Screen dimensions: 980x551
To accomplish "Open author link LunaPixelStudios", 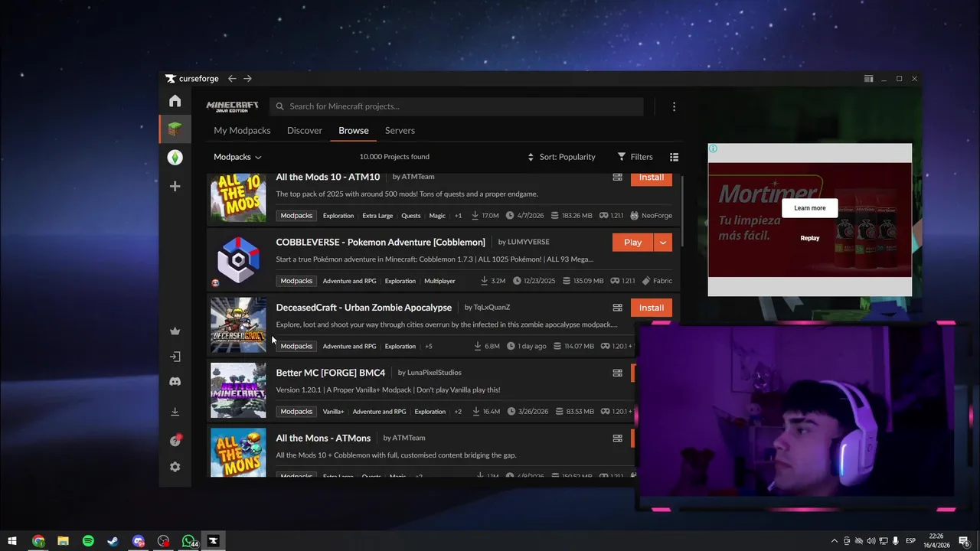I will tap(434, 373).
